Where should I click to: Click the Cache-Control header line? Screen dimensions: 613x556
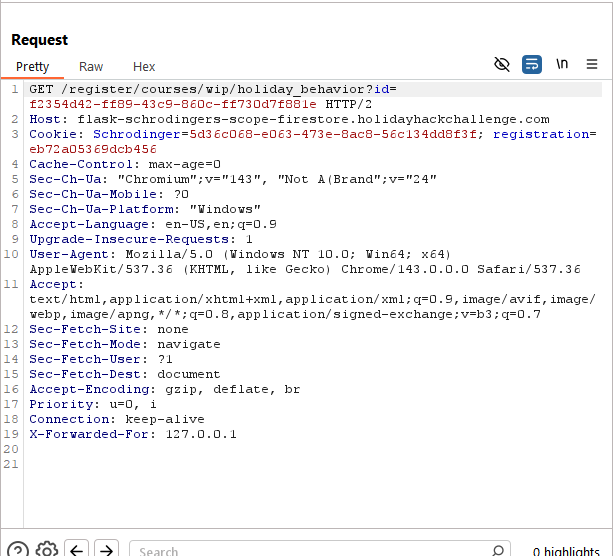(x=125, y=164)
